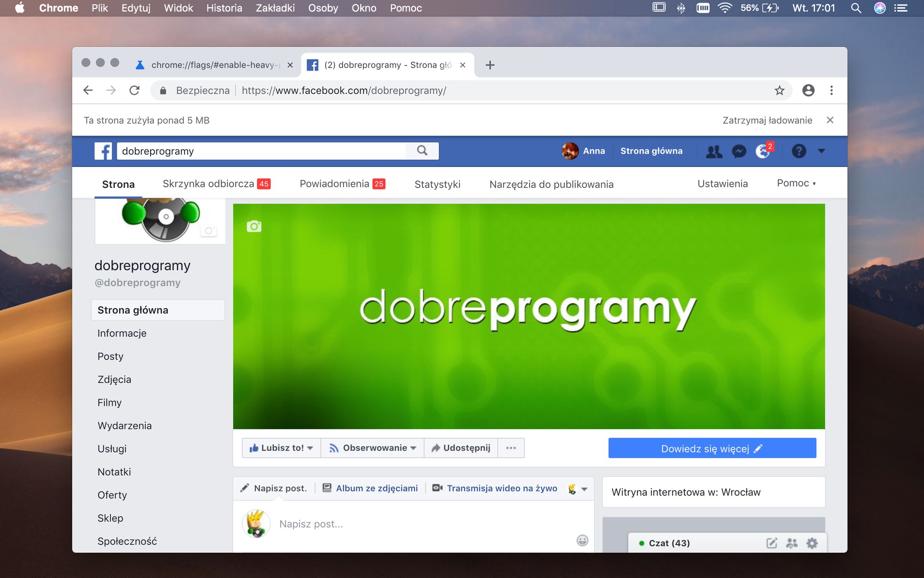Image resolution: width=924 pixels, height=578 pixels.
Task: Open Facebook Messenger icon in header
Action: click(739, 151)
